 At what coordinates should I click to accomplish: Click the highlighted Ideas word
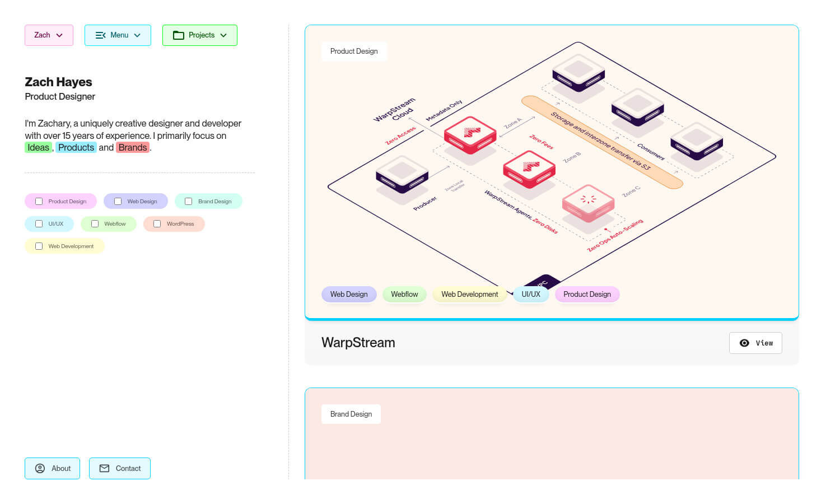[x=39, y=147]
